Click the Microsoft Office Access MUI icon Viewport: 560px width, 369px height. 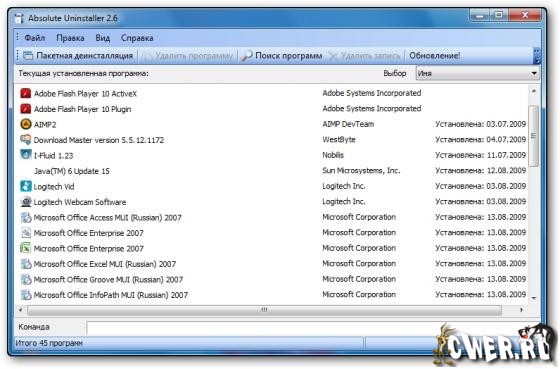(25, 217)
